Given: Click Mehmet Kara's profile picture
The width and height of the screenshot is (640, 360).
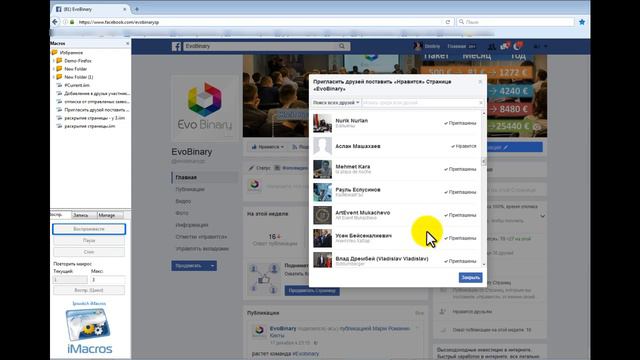Looking at the screenshot, I should coord(322,169).
